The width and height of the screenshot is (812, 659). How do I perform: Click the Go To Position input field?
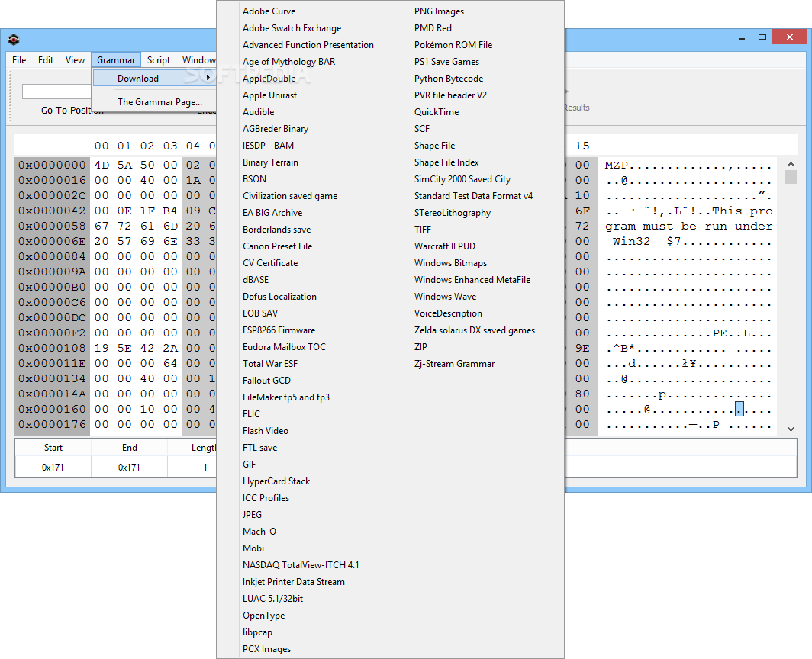[57, 92]
